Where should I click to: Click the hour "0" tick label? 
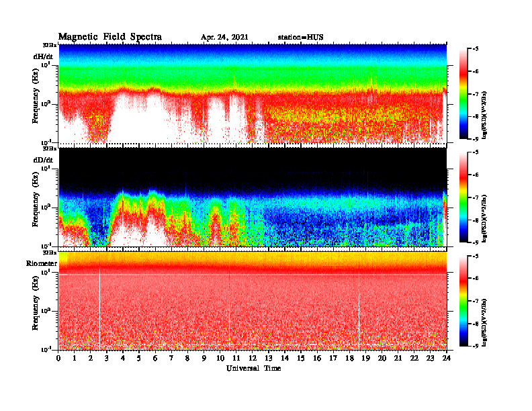click(58, 358)
